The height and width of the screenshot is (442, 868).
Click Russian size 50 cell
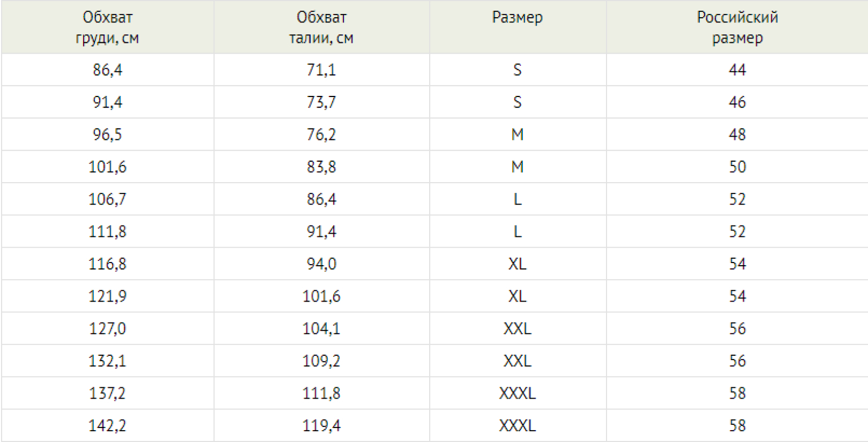coord(737,167)
